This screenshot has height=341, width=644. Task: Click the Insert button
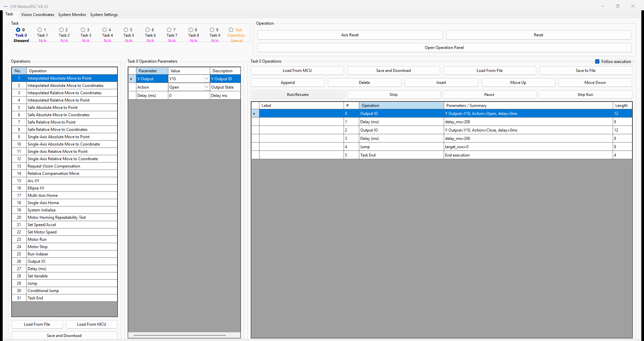pyautogui.click(x=441, y=83)
